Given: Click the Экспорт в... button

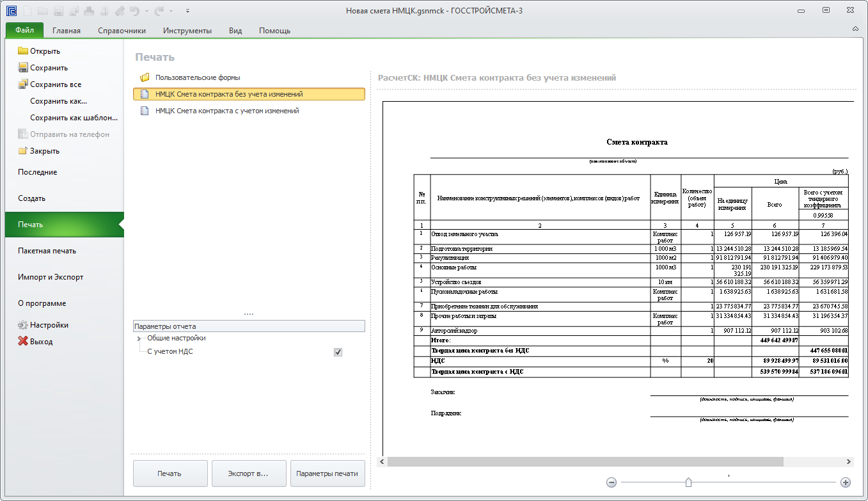Looking at the screenshot, I should [x=248, y=473].
